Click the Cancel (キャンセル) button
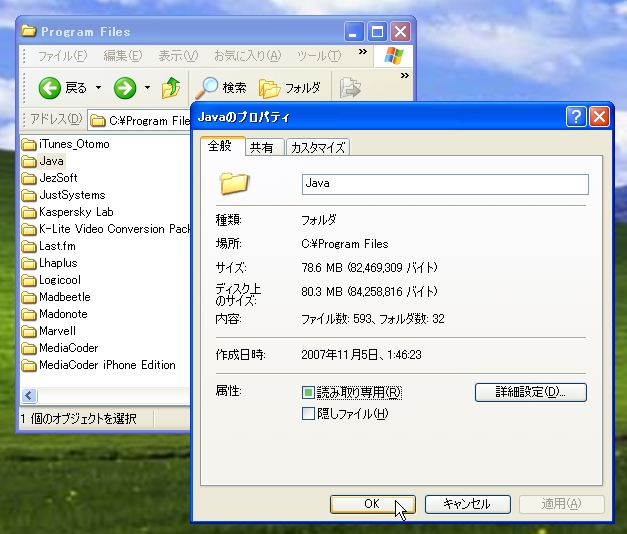The height and width of the screenshot is (534, 627). click(x=467, y=504)
